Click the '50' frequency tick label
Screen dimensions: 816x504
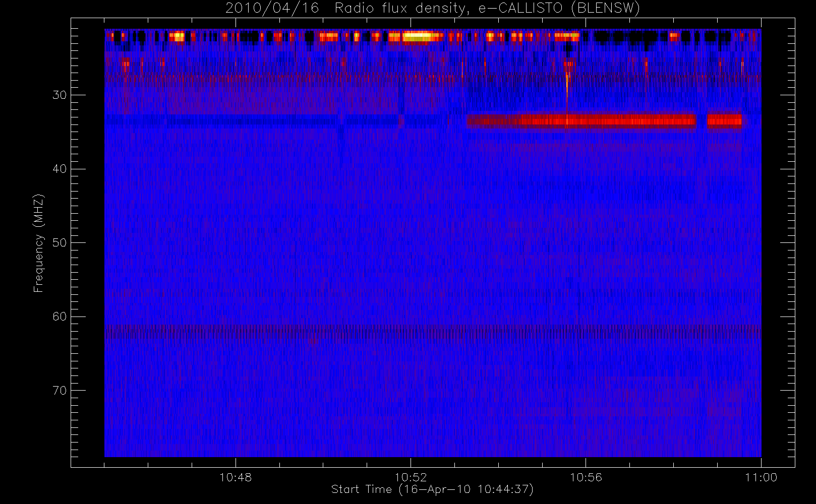[x=60, y=243]
